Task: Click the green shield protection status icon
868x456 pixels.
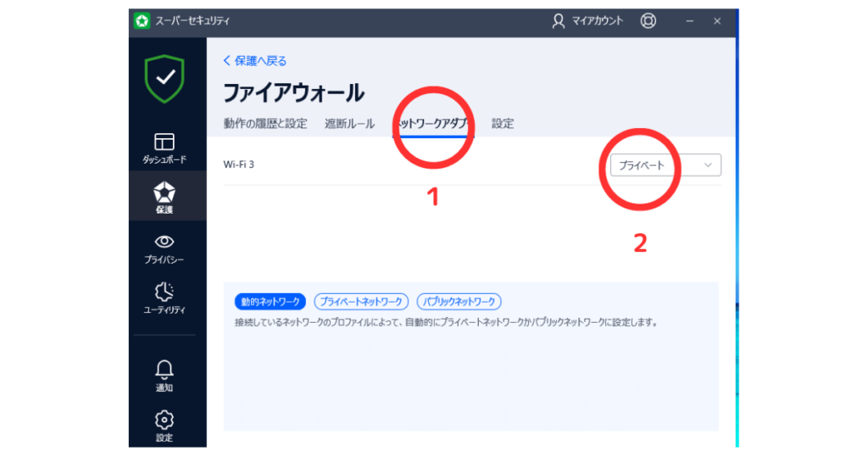Action: click(164, 78)
